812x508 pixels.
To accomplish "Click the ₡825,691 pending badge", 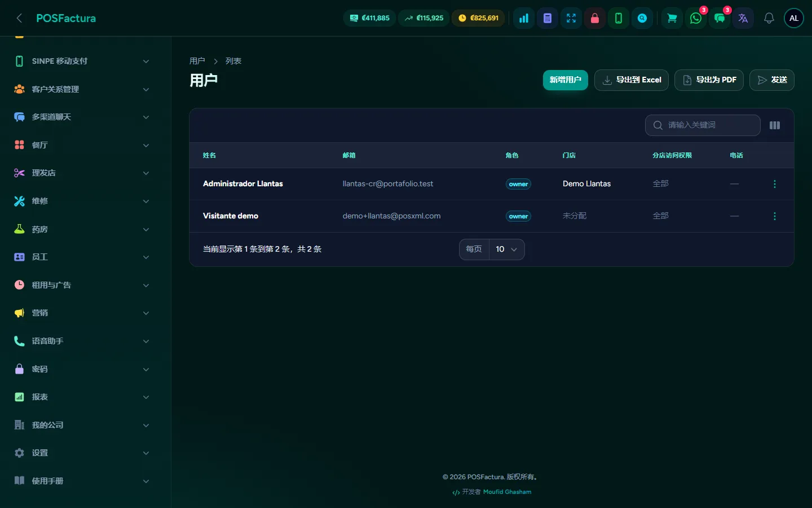I will point(478,18).
